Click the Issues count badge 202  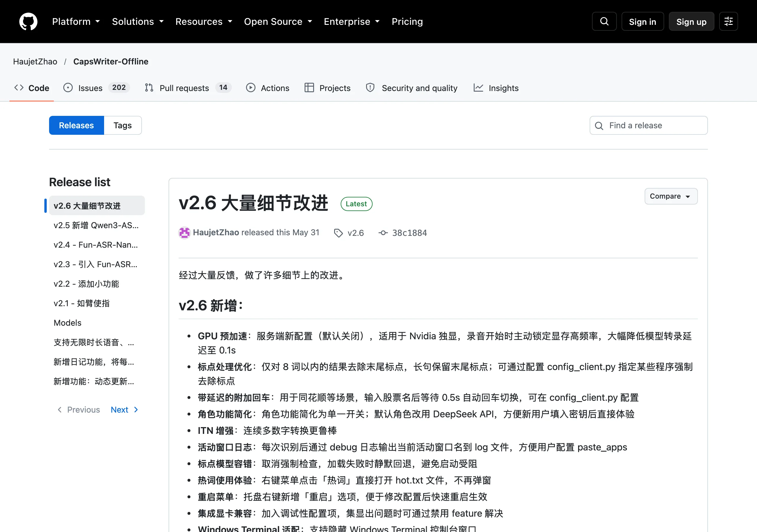(x=119, y=87)
